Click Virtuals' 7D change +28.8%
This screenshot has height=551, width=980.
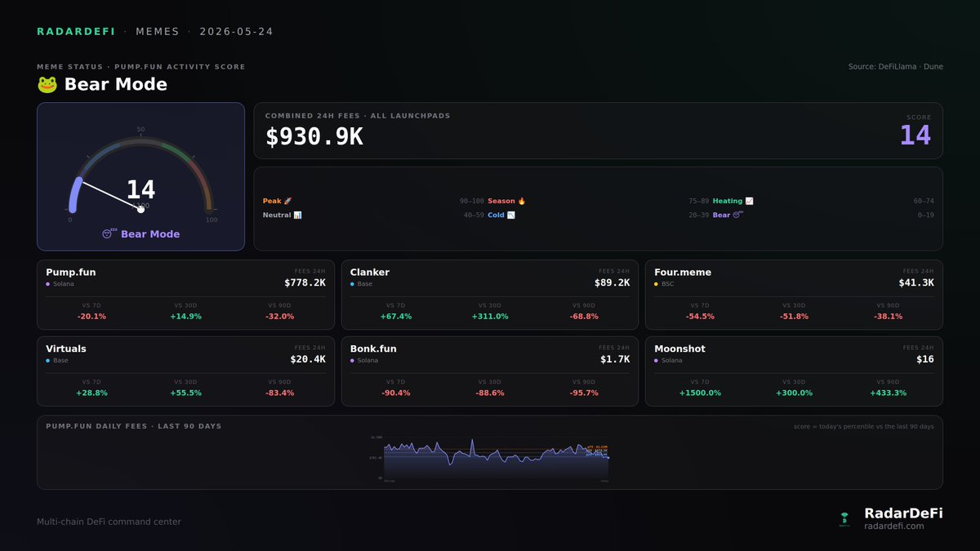[91, 393]
